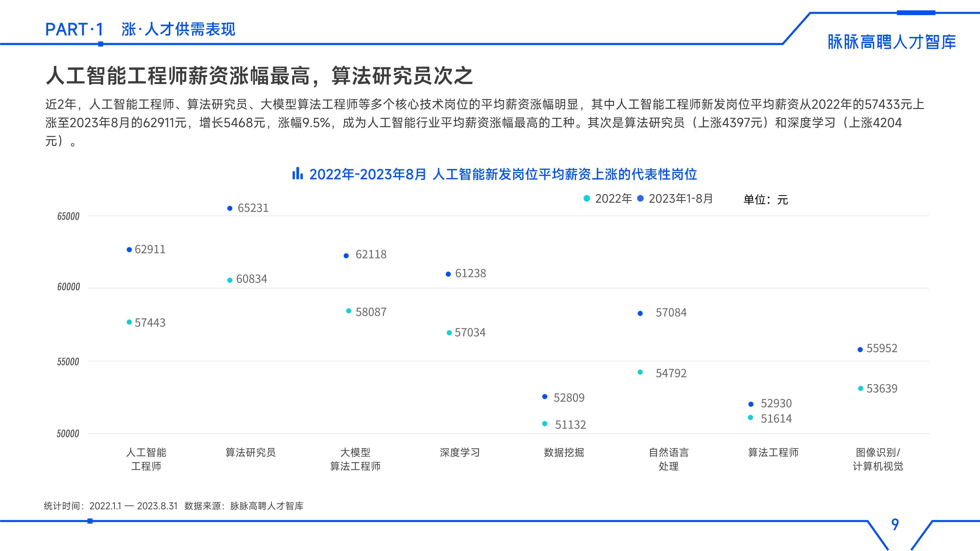
Task: Select the 51132 data label
Action: [x=570, y=425]
